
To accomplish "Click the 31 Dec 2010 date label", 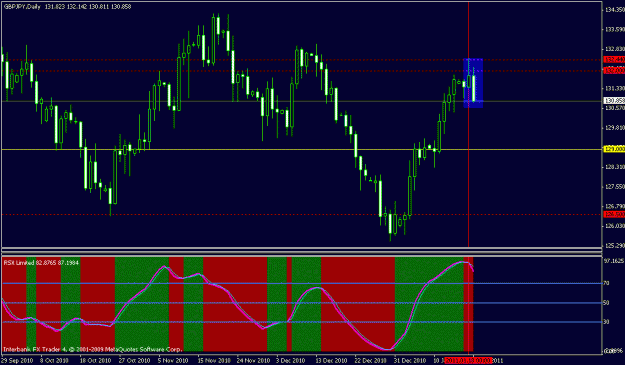I will coord(410,361).
